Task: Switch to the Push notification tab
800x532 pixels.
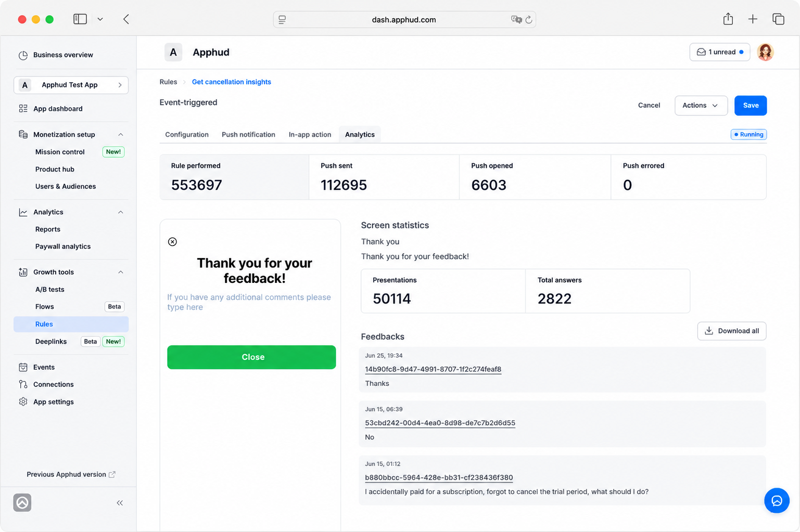Action: (x=248, y=135)
